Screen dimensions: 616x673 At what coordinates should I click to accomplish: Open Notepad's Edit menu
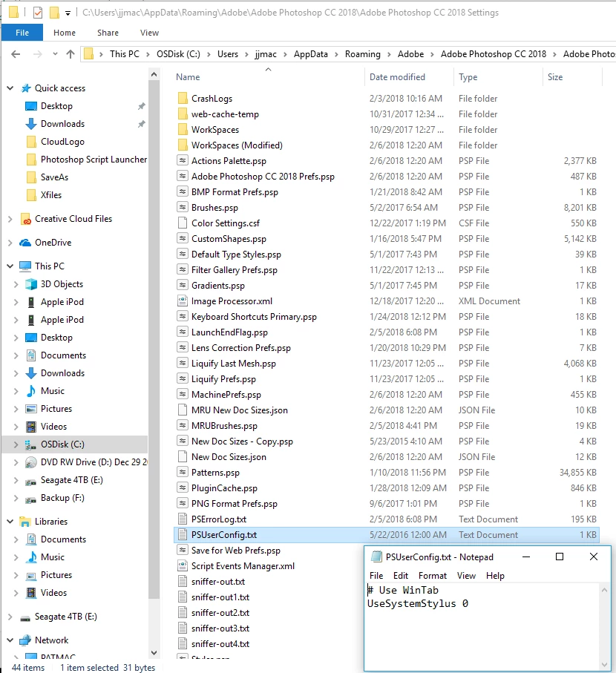click(401, 576)
